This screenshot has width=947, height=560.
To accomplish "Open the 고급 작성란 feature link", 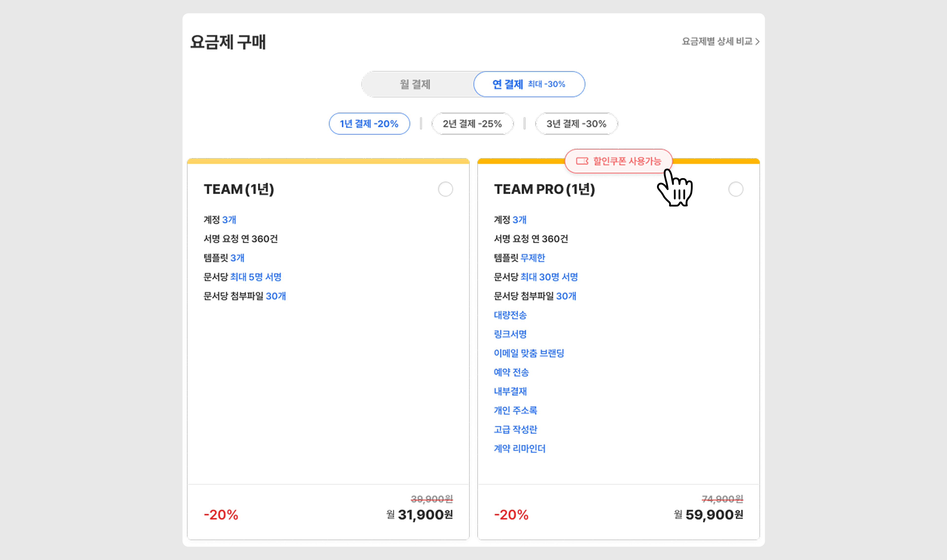I will pos(515,429).
